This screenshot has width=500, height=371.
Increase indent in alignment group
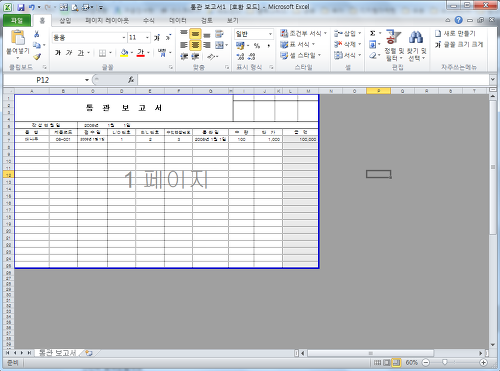coord(195,57)
